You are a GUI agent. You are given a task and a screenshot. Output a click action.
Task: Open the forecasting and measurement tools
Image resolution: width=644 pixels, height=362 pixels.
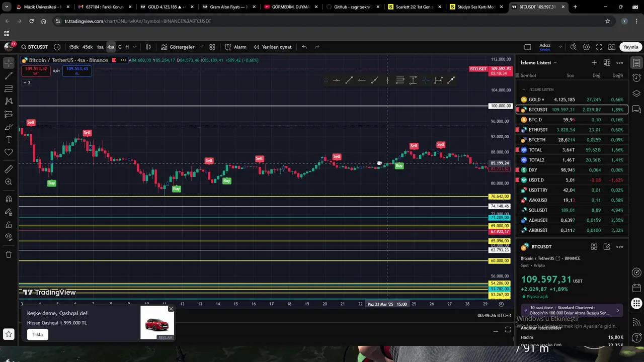pos(9,114)
